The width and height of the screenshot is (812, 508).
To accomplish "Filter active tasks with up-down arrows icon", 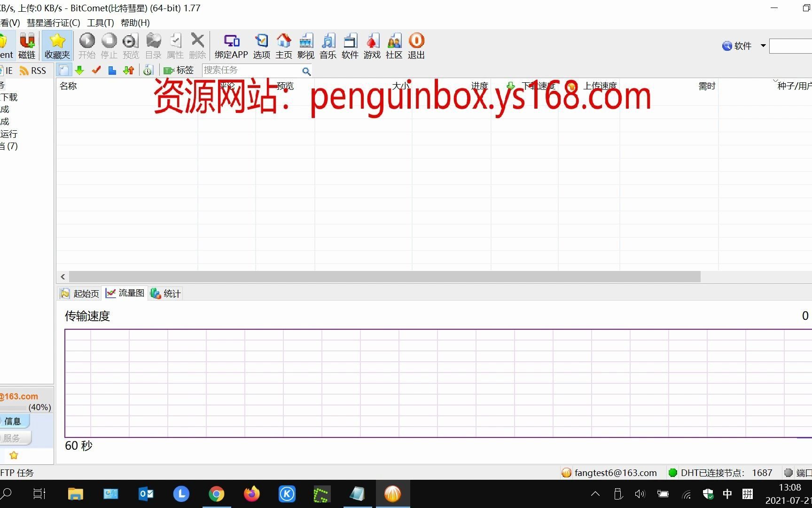I will coord(128,71).
